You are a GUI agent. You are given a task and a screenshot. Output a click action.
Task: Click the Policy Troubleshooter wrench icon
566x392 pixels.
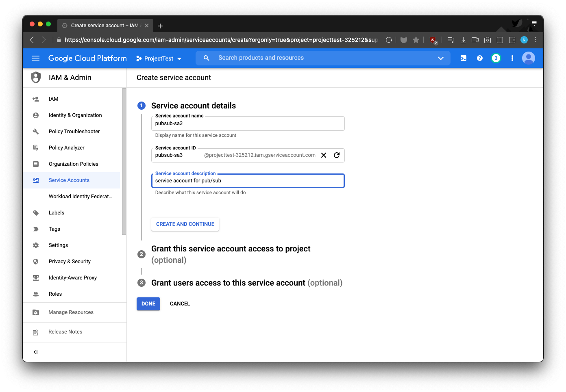(x=36, y=131)
